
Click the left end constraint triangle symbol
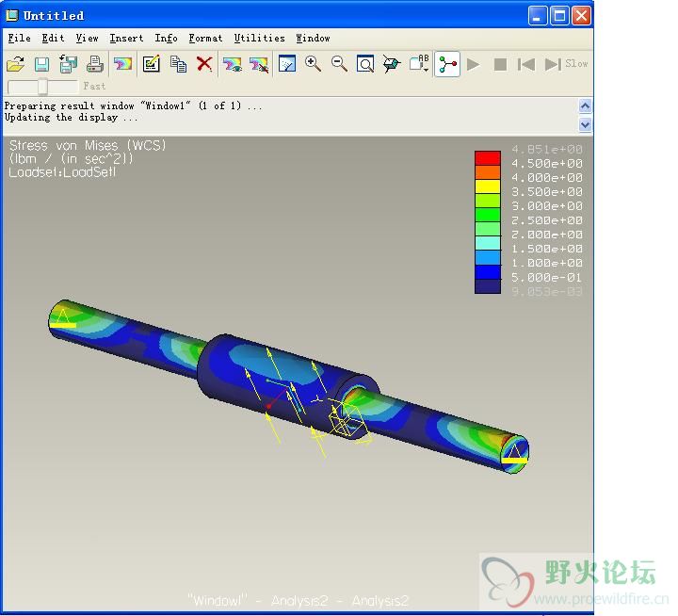pos(62,317)
